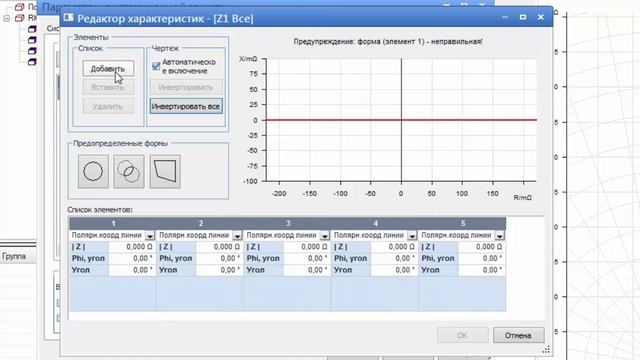Edit Phi angle value of element 4

(394, 258)
